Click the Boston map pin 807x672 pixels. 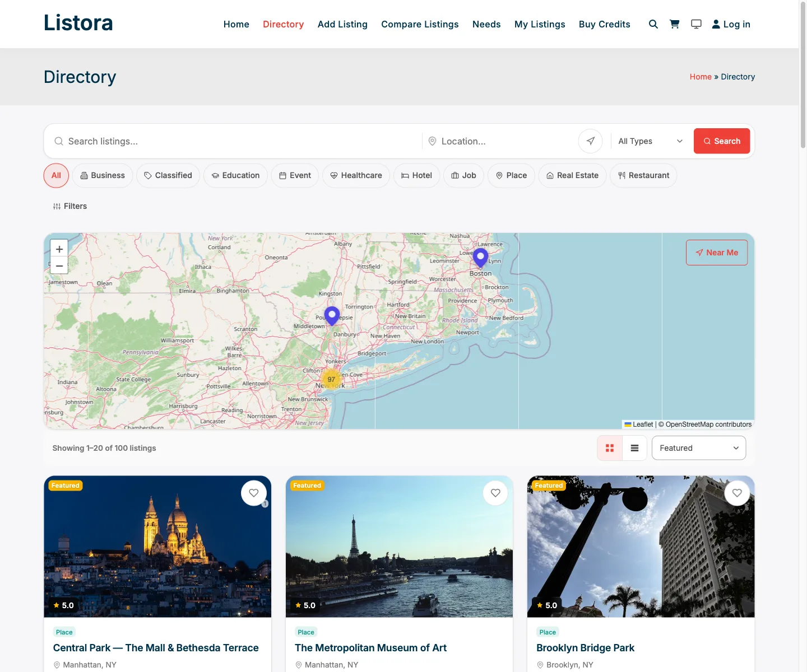(x=480, y=258)
